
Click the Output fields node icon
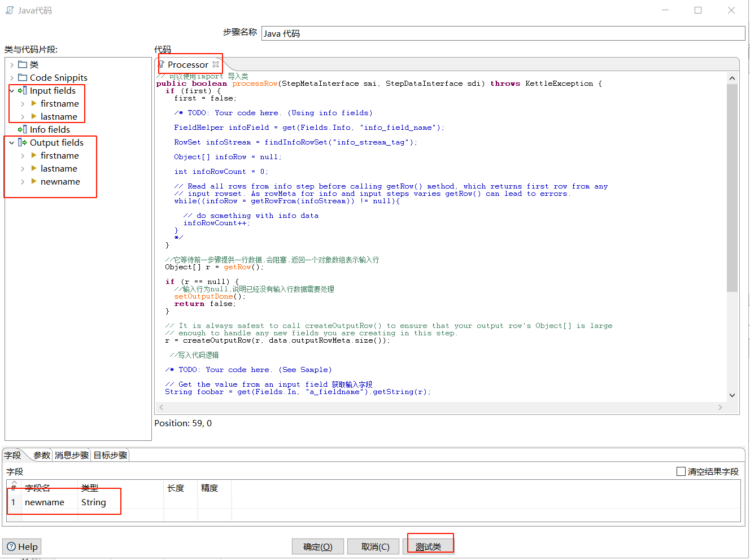click(23, 142)
